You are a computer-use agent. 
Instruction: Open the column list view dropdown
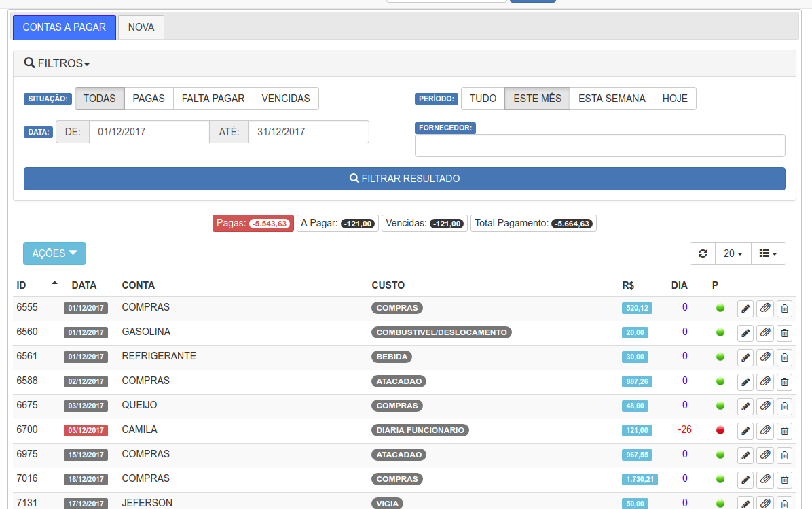click(x=768, y=253)
